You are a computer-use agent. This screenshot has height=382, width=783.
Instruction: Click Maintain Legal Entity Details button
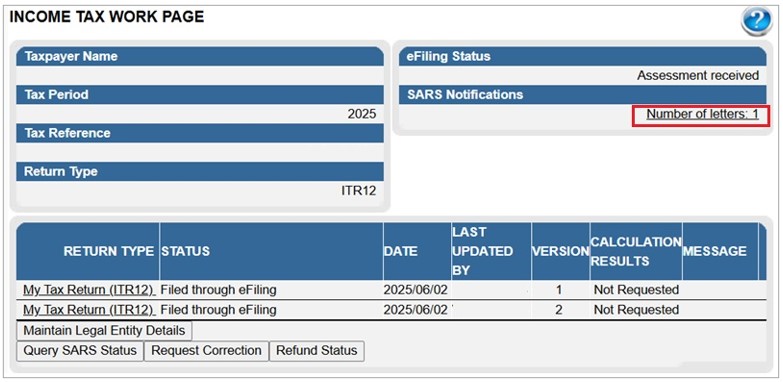pyautogui.click(x=104, y=331)
